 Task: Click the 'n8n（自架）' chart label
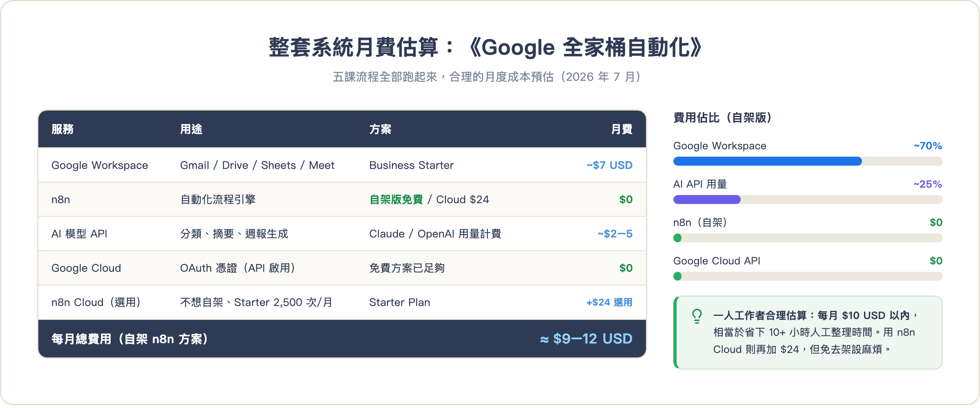click(x=700, y=222)
